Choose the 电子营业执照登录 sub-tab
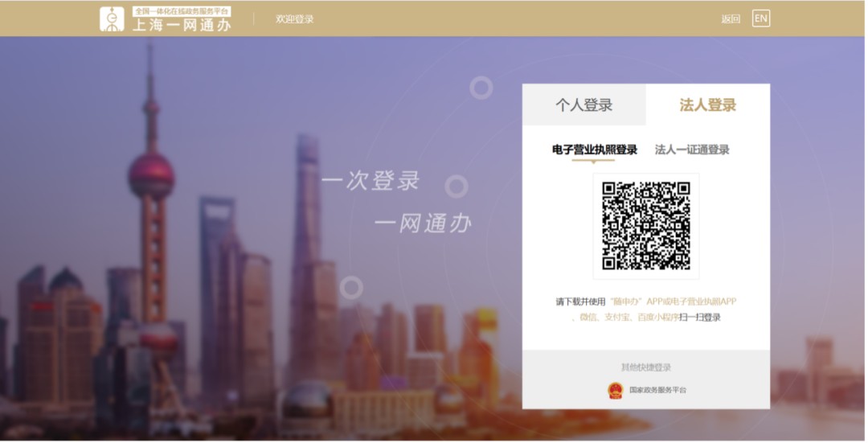This screenshot has width=868, height=443. tap(594, 150)
